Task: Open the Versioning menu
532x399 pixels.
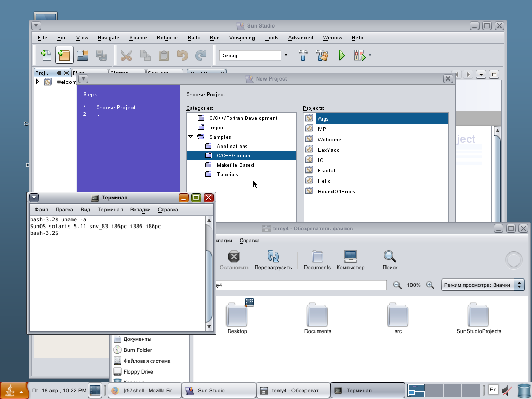Action: coord(242,37)
